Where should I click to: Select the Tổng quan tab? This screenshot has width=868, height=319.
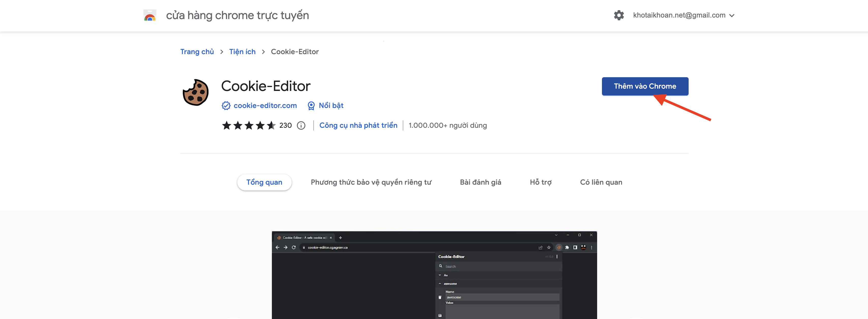[264, 182]
